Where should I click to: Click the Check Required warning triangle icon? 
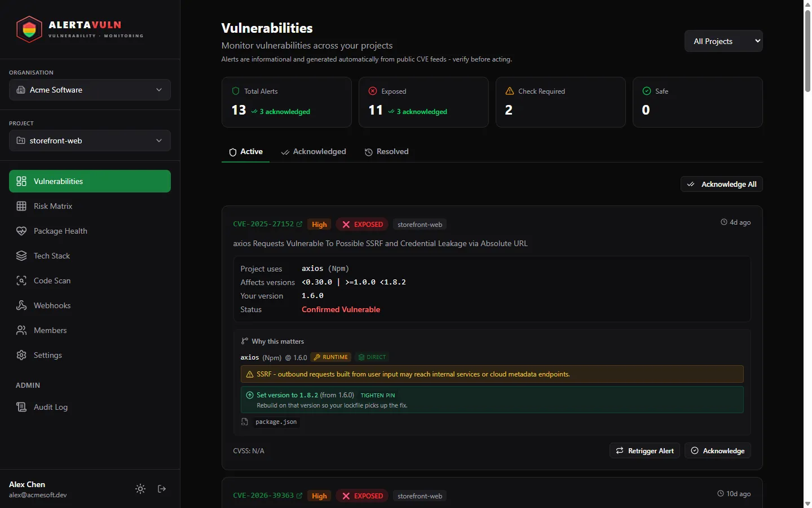point(510,91)
